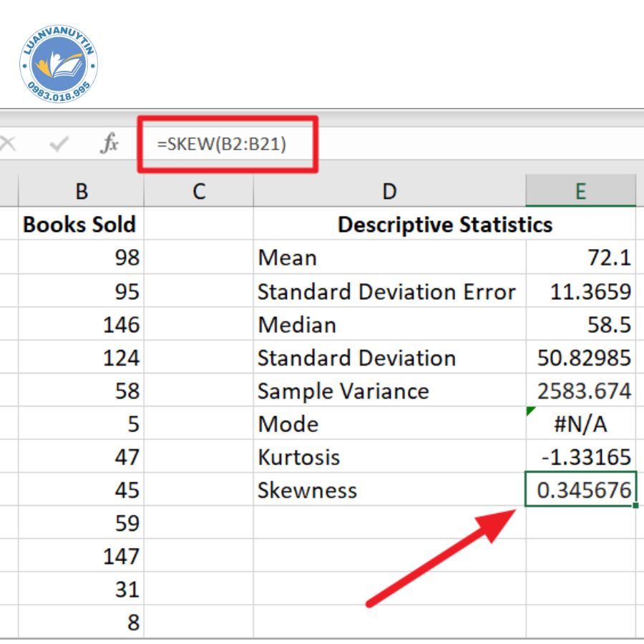The image size is (644, 644).
Task: Select the Descriptive Statistics title cell
Action: click(444, 225)
